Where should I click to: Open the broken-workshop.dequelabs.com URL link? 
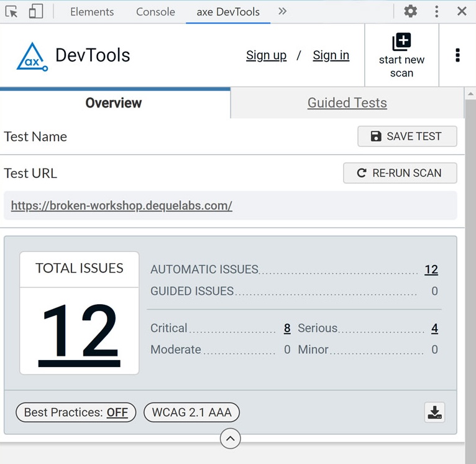tap(121, 206)
